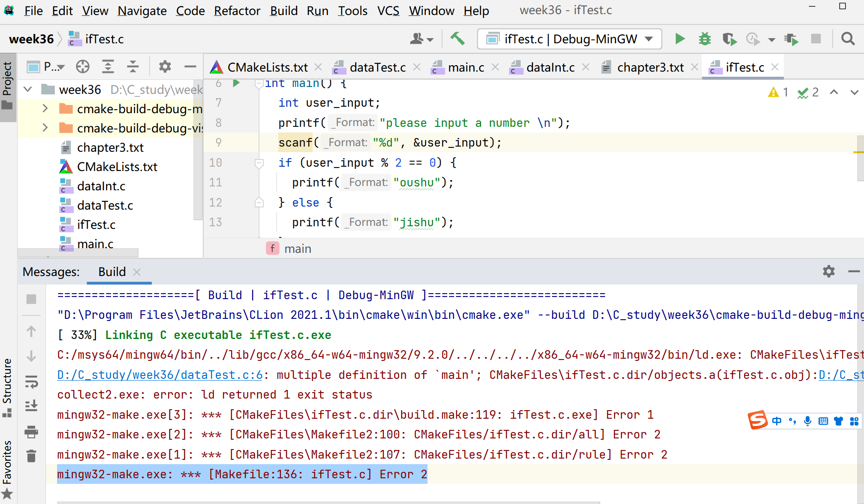Screen dimensions: 864x504
Task: Close the Build messages tab
Action: coord(137,272)
